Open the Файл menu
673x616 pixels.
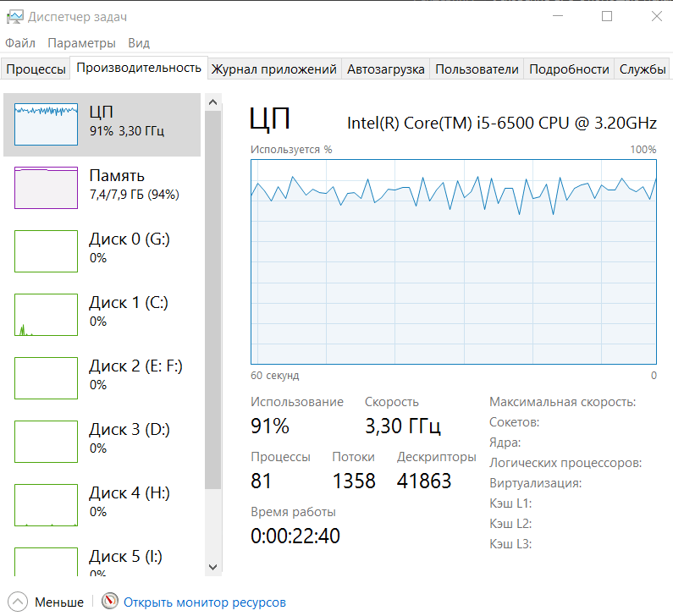pos(20,43)
